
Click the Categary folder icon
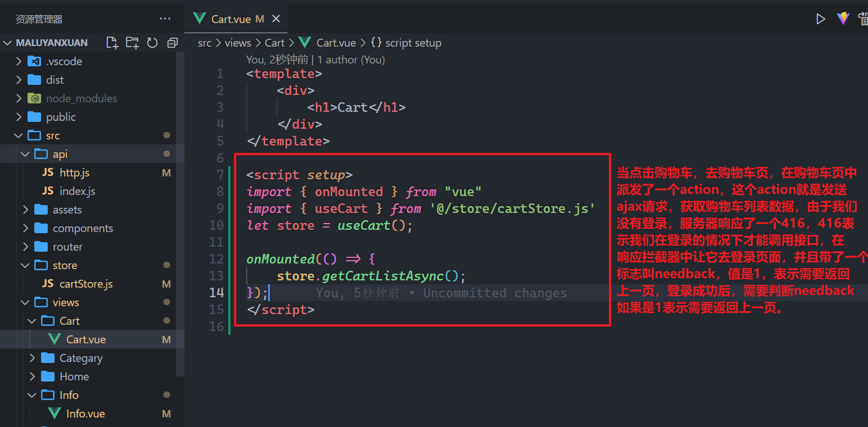48,358
